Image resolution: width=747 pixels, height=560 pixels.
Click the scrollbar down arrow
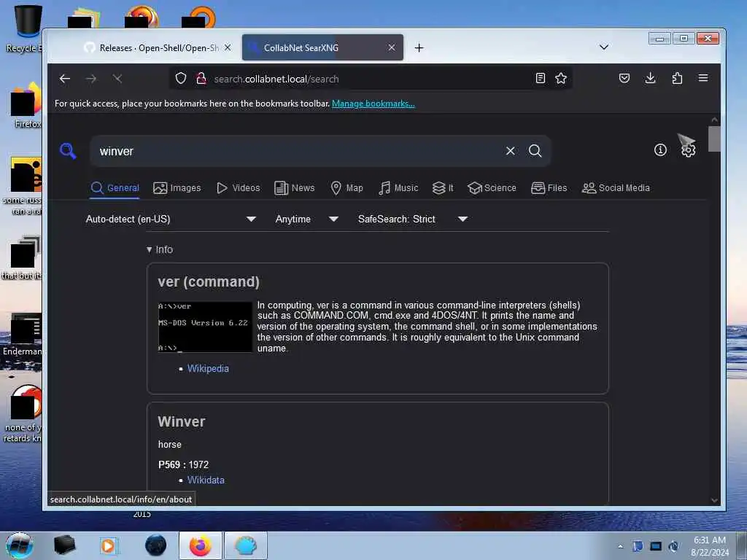click(x=714, y=500)
